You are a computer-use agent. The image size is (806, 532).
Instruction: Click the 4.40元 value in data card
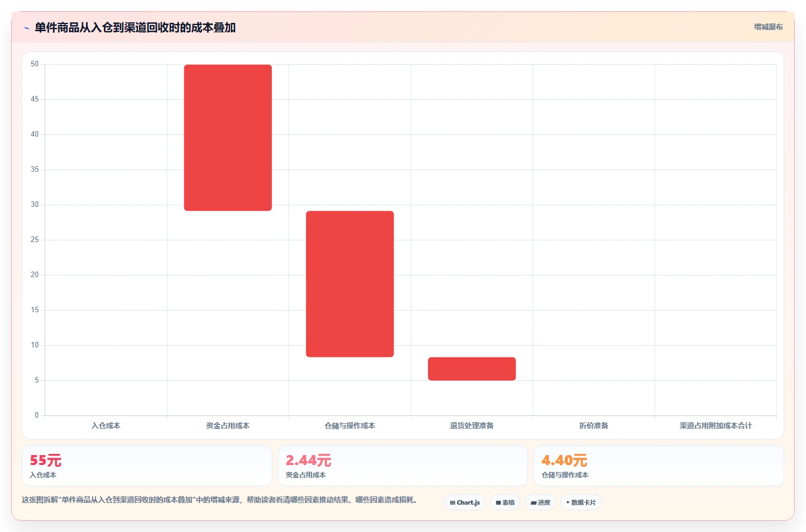(564, 461)
